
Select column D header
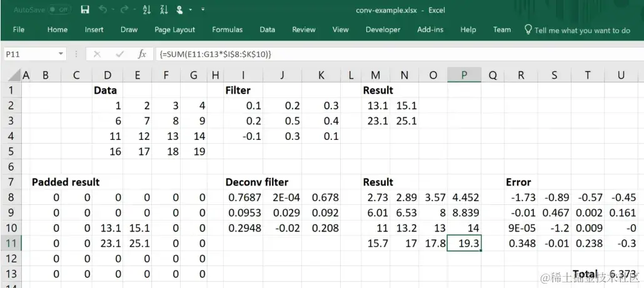(108, 75)
